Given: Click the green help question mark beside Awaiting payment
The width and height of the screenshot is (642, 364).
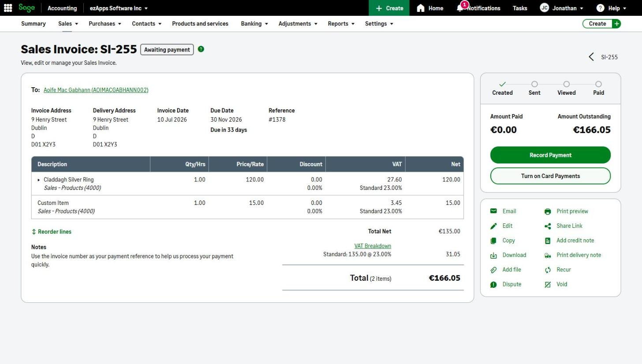Looking at the screenshot, I should coord(201,49).
